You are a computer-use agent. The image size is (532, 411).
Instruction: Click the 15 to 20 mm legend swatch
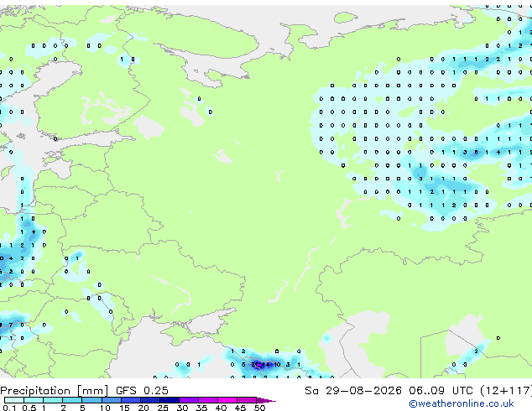coord(131,400)
